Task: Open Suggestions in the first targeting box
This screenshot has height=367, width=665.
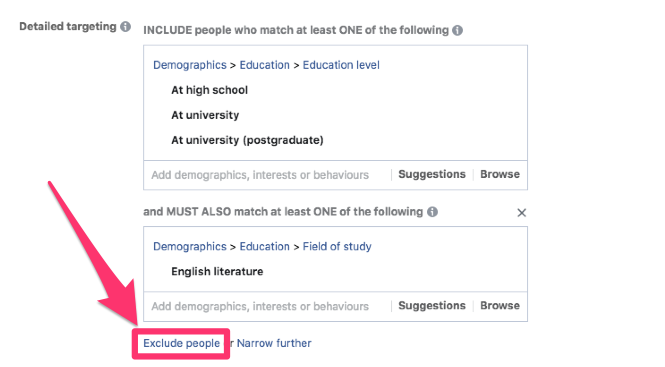Action: click(x=432, y=174)
